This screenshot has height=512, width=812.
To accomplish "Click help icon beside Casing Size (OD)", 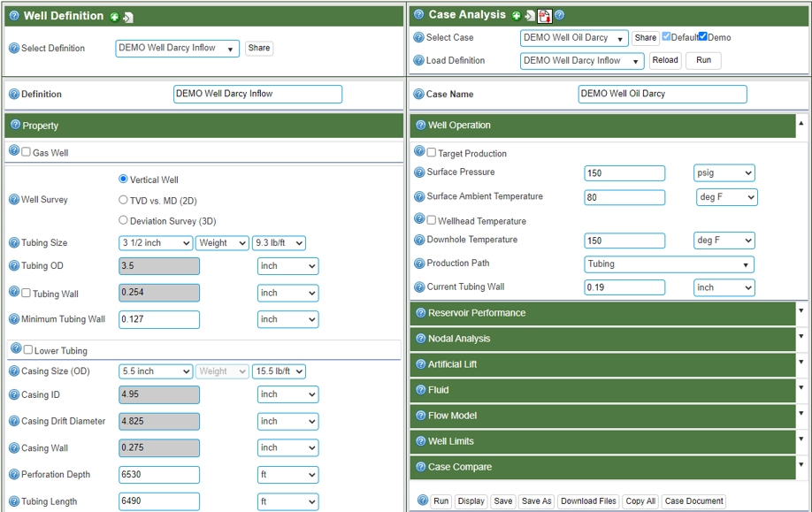I will [x=14, y=371].
